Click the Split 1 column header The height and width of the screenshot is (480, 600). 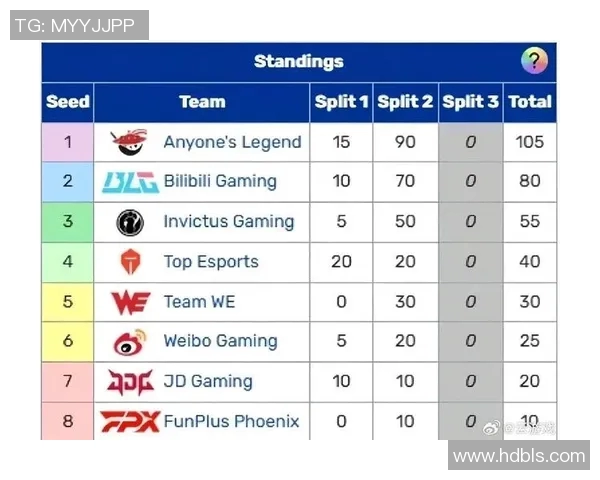click(x=341, y=101)
